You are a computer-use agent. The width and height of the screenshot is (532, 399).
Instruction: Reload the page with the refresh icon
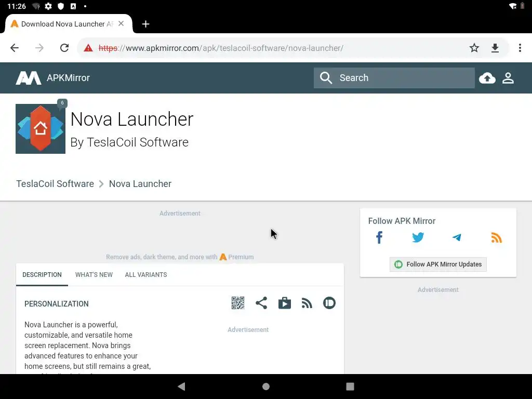pos(64,48)
